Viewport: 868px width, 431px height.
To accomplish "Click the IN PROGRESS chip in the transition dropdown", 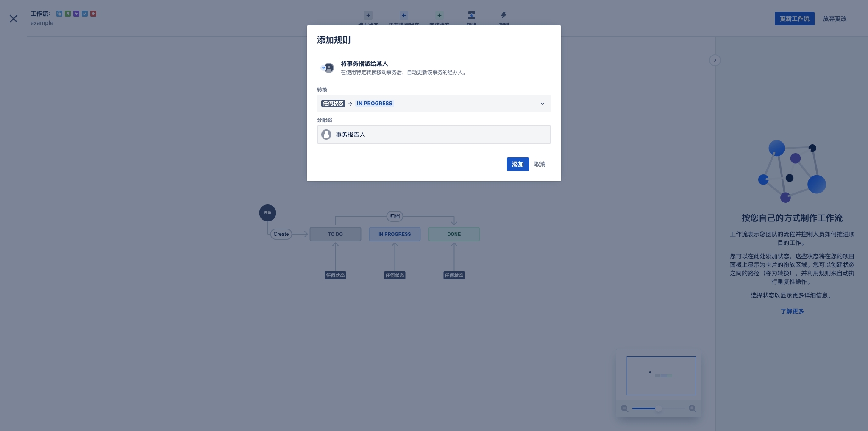I will [x=375, y=104].
